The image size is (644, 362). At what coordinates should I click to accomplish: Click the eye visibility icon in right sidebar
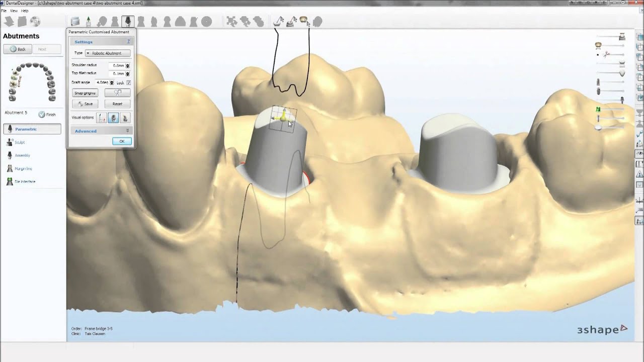(x=639, y=153)
